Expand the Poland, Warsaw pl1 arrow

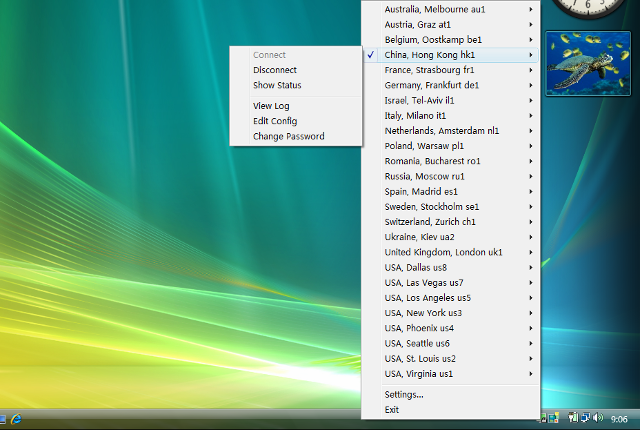pos(531,146)
